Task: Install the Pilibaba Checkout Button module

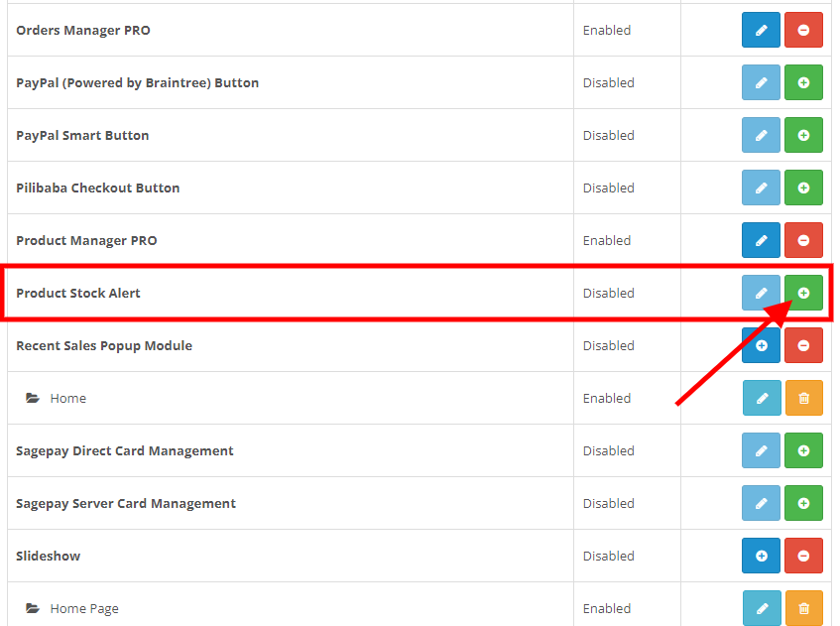Action: tap(803, 188)
